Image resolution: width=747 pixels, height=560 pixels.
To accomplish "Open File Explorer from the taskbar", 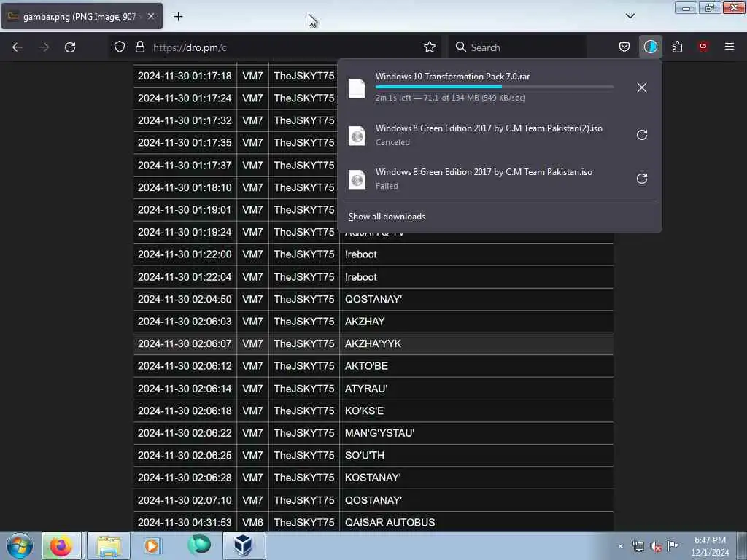I will coord(109,545).
